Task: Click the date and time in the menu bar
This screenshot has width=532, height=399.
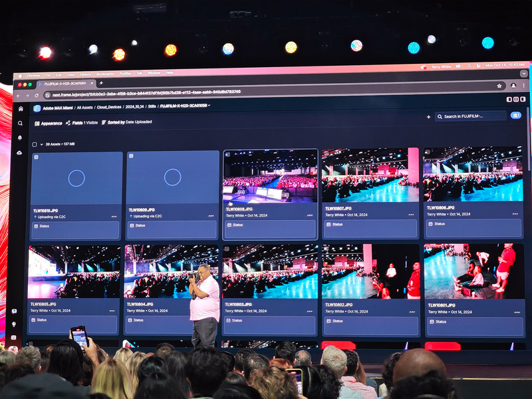Action: (x=505, y=65)
